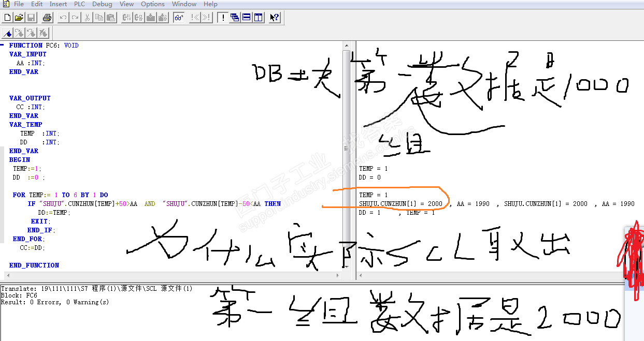Open the File menu

(19, 4)
